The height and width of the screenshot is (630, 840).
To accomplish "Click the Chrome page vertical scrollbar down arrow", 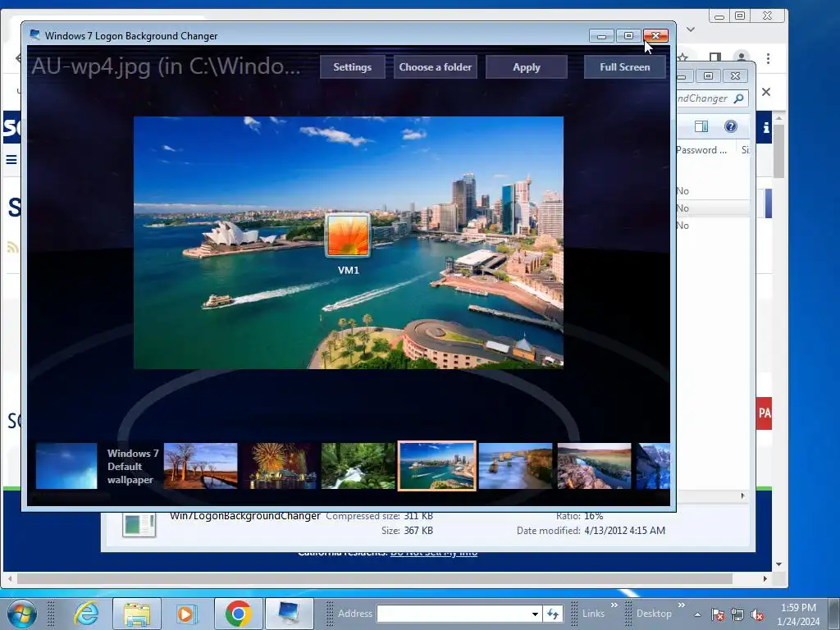I will click(779, 564).
